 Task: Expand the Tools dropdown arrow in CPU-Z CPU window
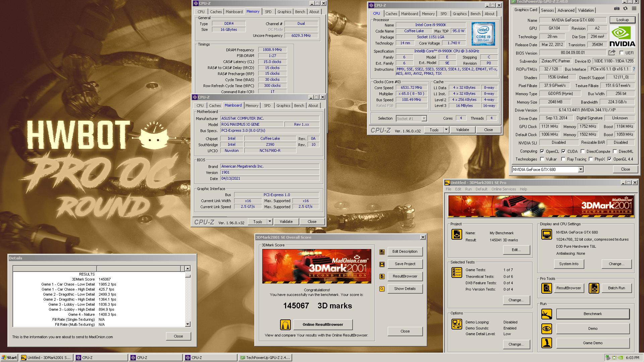[446, 130]
